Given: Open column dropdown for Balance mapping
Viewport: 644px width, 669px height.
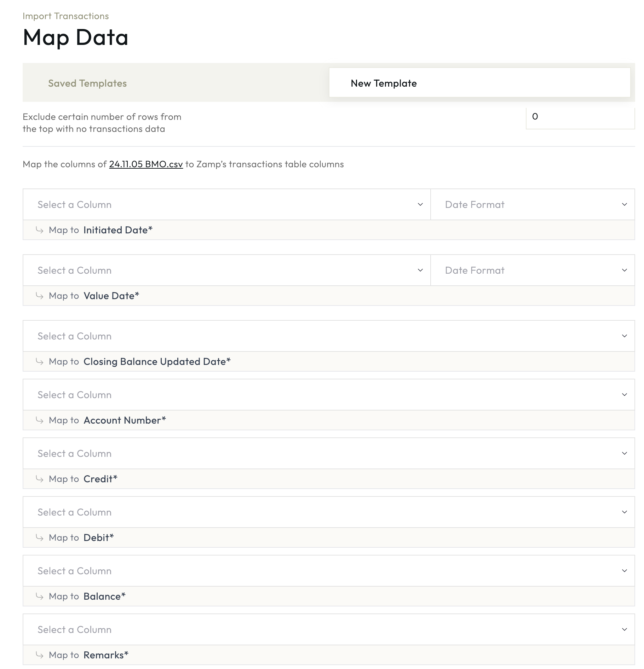Looking at the screenshot, I should click(x=328, y=571).
